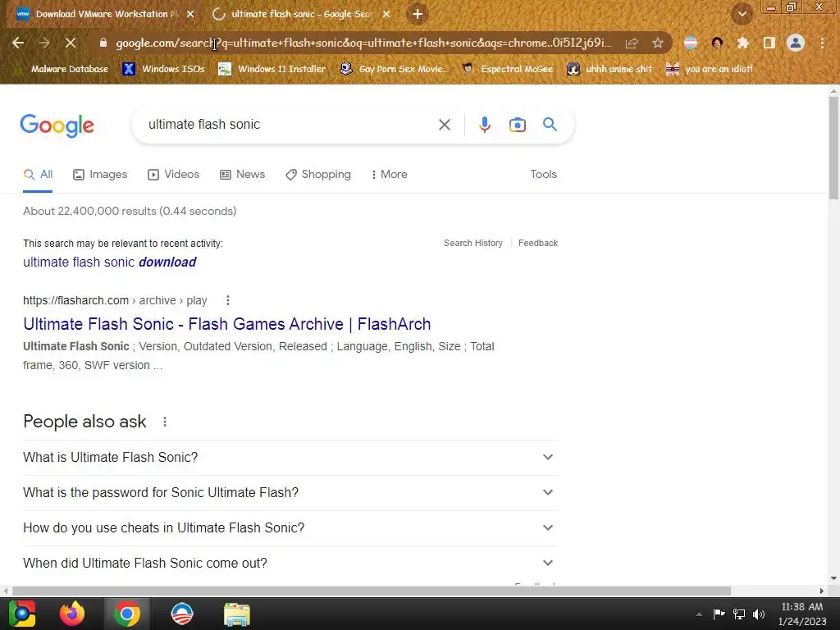Open the Windows ISOs bookmark
This screenshot has height=630, width=840.
click(x=164, y=69)
